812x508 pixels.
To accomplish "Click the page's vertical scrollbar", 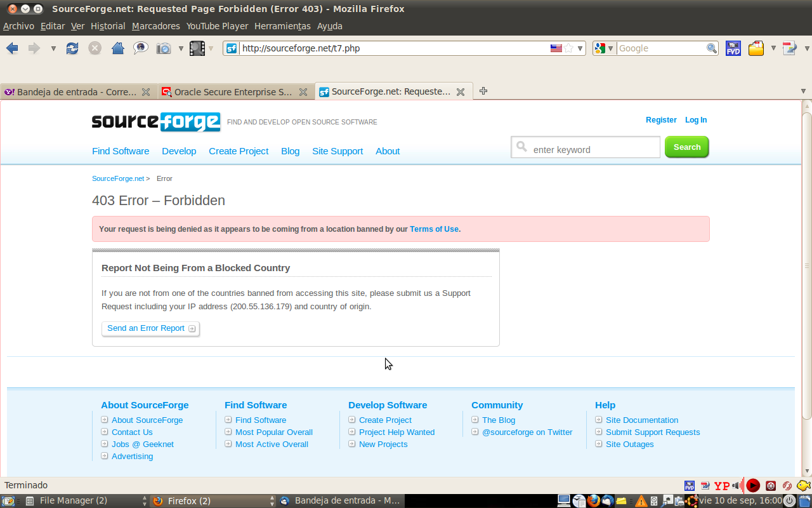I will pyautogui.click(x=806, y=265).
